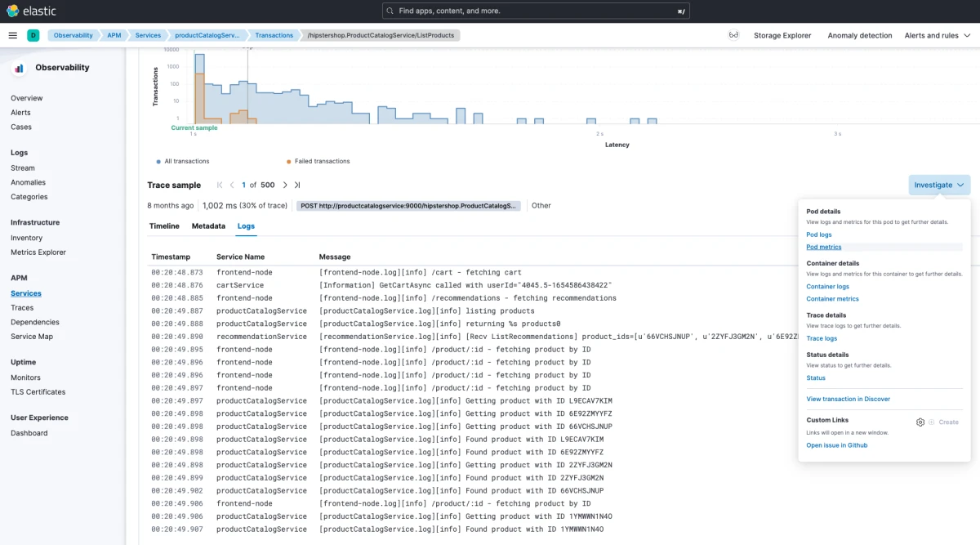The width and height of the screenshot is (980, 545).
Task: Go to last trace sample
Action: [x=297, y=185]
